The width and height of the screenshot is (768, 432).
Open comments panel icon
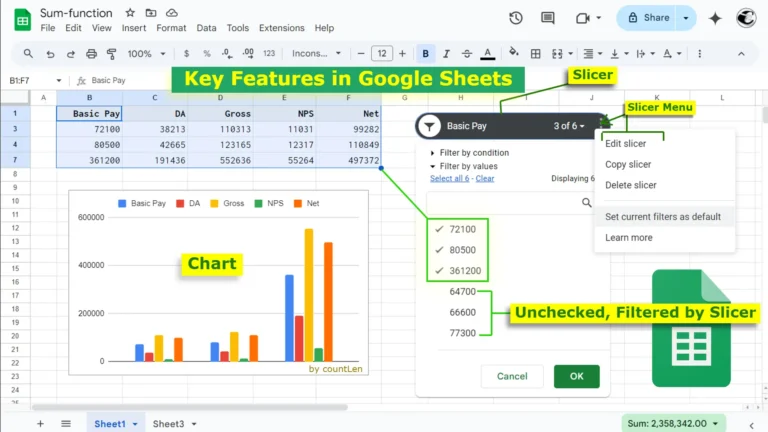click(548, 18)
